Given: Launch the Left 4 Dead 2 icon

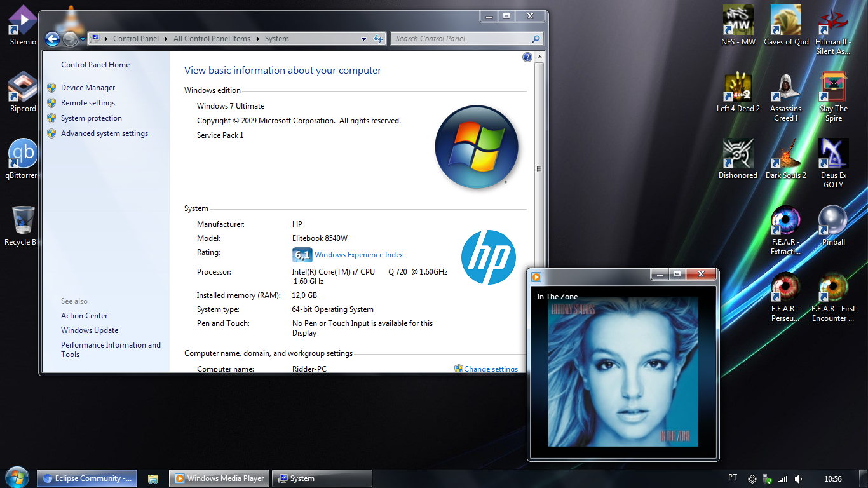Looking at the screenshot, I should (x=738, y=88).
